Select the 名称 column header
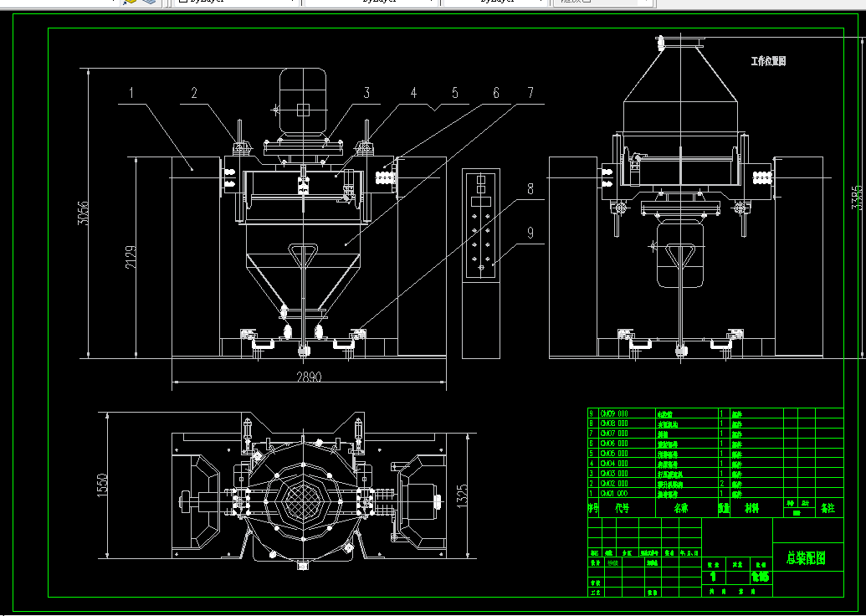 681,508
